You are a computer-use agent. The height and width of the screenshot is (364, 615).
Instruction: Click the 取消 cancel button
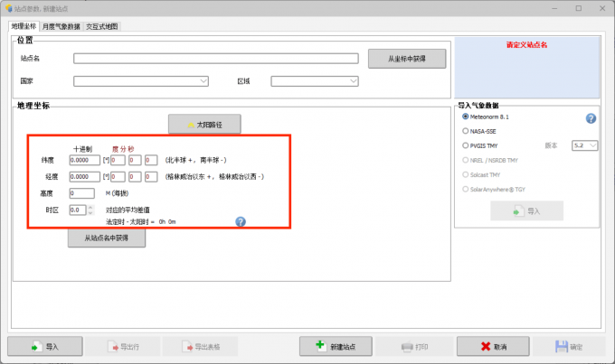[493, 346]
